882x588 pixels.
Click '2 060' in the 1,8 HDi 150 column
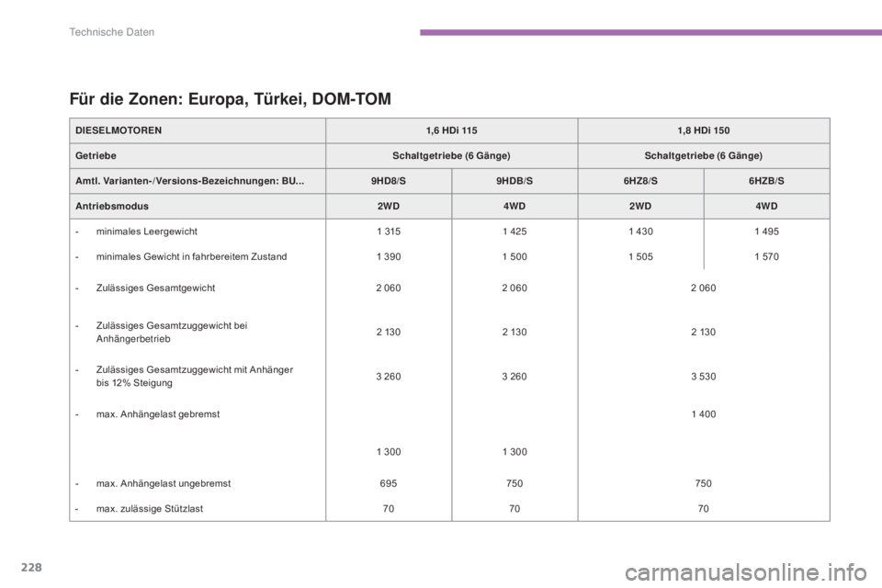[x=704, y=288]
